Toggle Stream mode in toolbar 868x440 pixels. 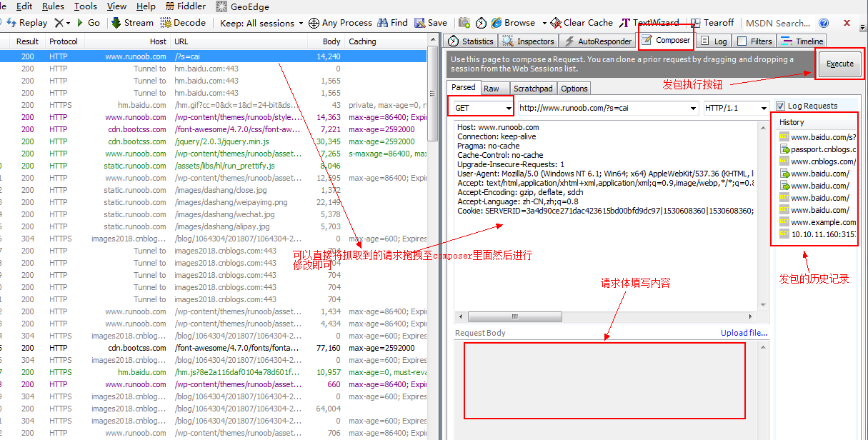[x=132, y=23]
